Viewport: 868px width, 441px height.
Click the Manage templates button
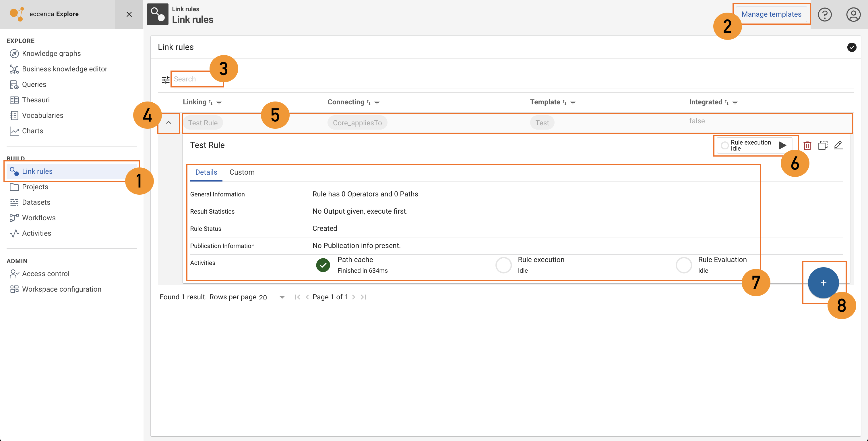pos(771,14)
